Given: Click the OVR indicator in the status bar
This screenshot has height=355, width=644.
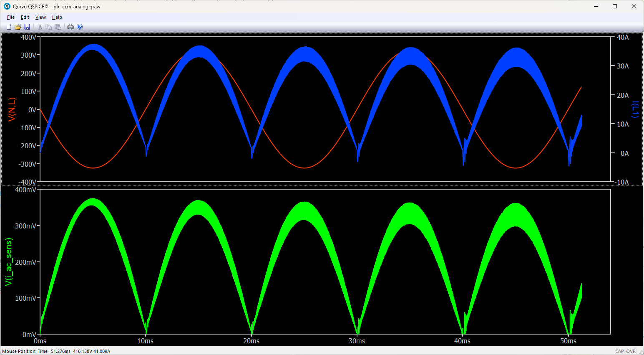Looking at the screenshot, I should point(631,351).
